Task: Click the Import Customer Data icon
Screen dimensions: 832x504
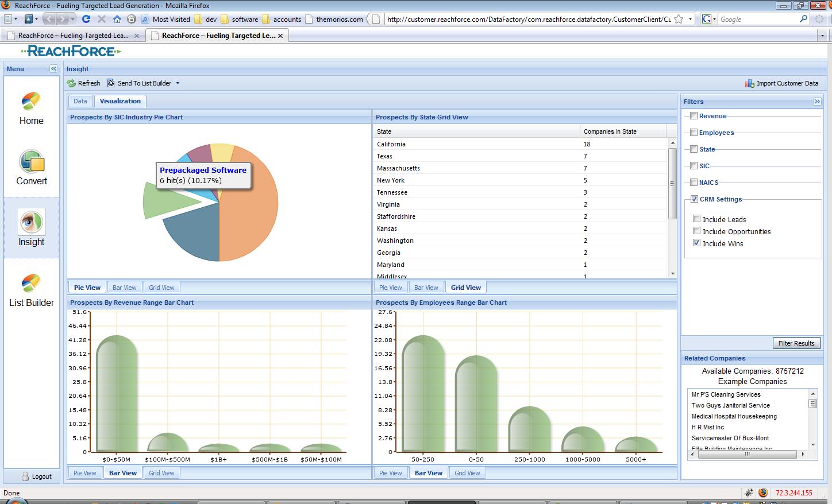Action: click(x=749, y=83)
